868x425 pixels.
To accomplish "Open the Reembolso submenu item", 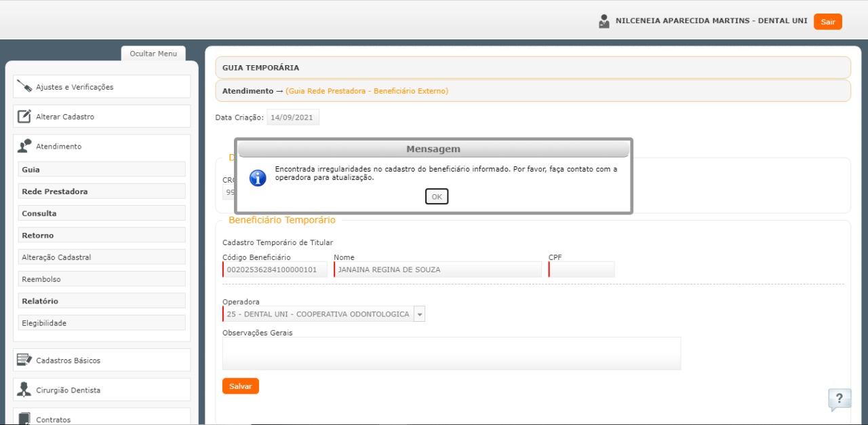I will coord(102,279).
